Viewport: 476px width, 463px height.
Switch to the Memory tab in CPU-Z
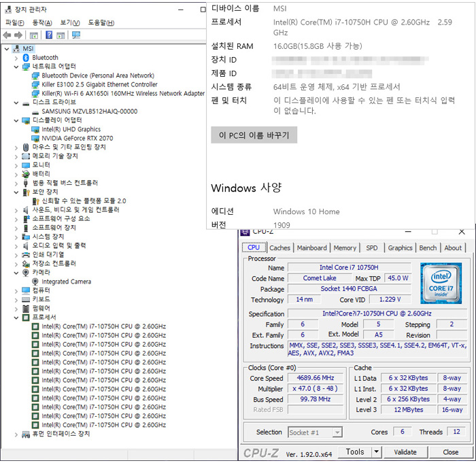(x=345, y=248)
